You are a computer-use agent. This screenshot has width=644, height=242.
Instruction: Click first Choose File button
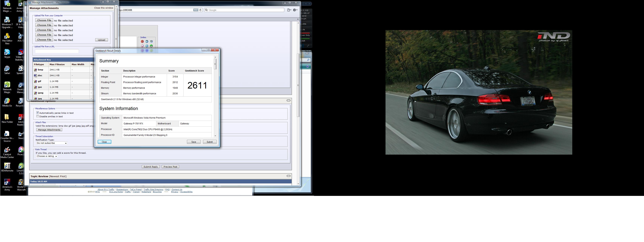click(44, 21)
